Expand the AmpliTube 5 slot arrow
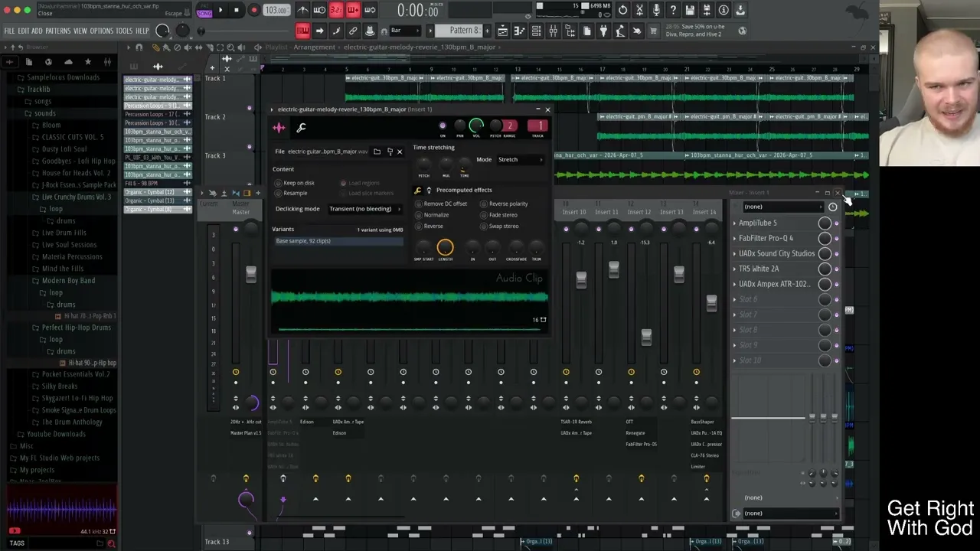 coord(734,223)
